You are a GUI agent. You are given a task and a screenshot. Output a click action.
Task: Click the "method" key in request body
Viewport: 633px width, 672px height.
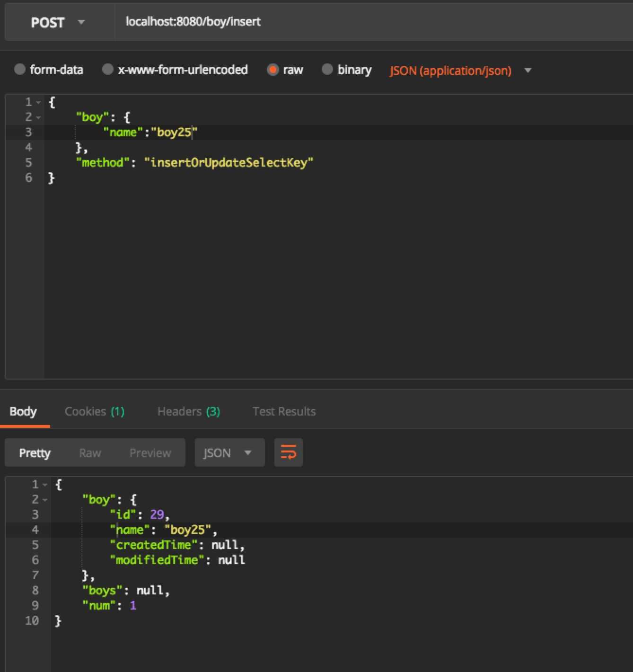tap(103, 162)
